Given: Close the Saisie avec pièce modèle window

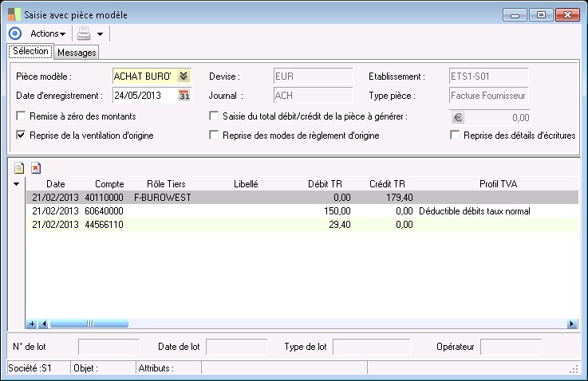Looking at the screenshot, I should pyautogui.click(x=567, y=15).
